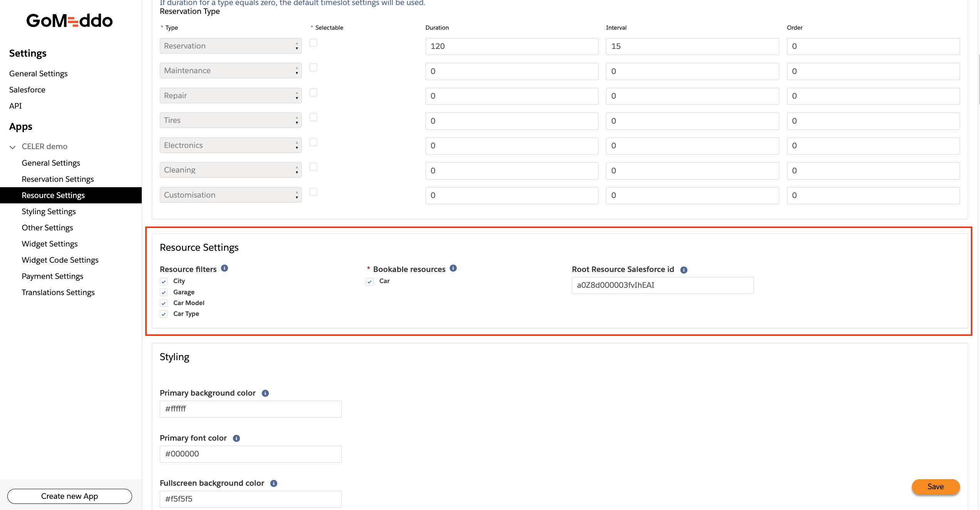Viewport: 980px width, 510px height.
Task: Click Root Resource Salesforce id info icon
Action: [x=683, y=270]
